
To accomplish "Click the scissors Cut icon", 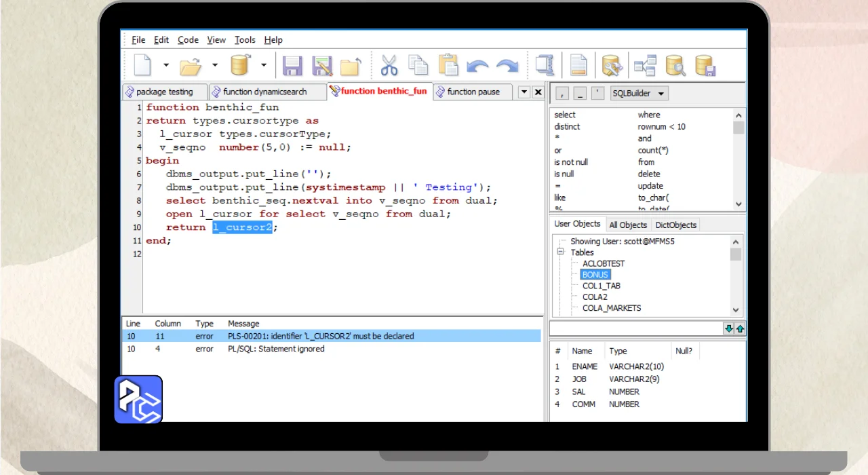I will [x=389, y=66].
